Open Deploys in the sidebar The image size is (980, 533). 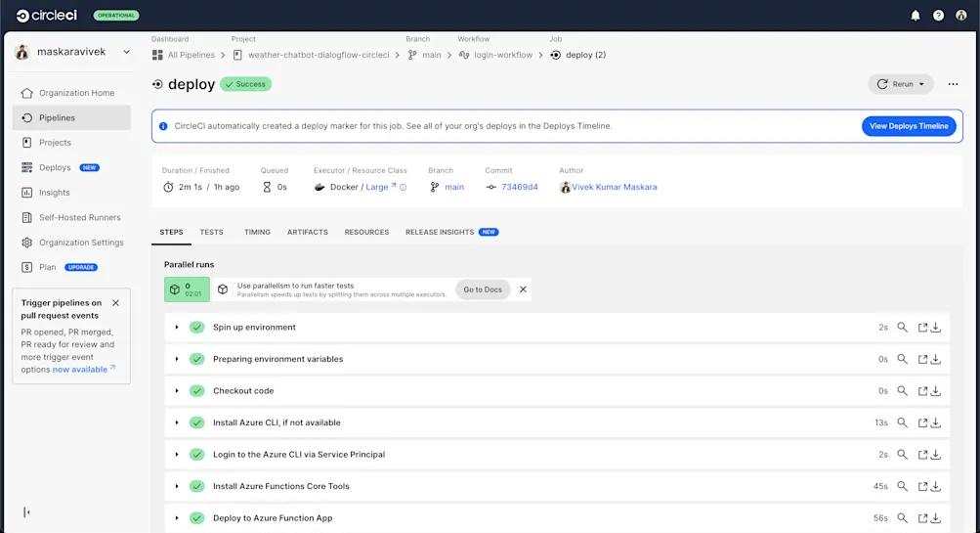(71, 167)
